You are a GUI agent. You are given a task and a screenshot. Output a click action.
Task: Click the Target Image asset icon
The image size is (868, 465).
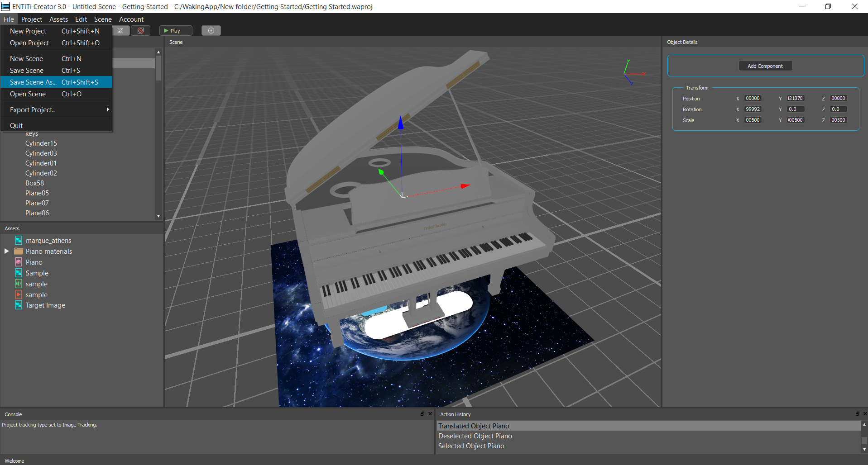19,305
